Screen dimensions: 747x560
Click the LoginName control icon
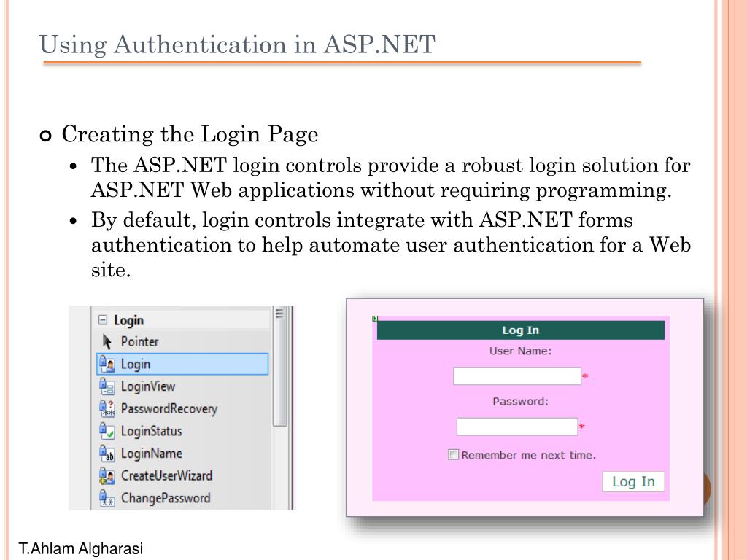(x=107, y=454)
